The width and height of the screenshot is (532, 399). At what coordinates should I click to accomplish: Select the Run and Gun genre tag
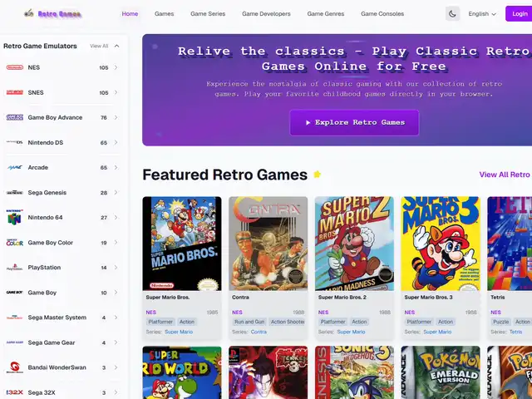(x=249, y=322)
